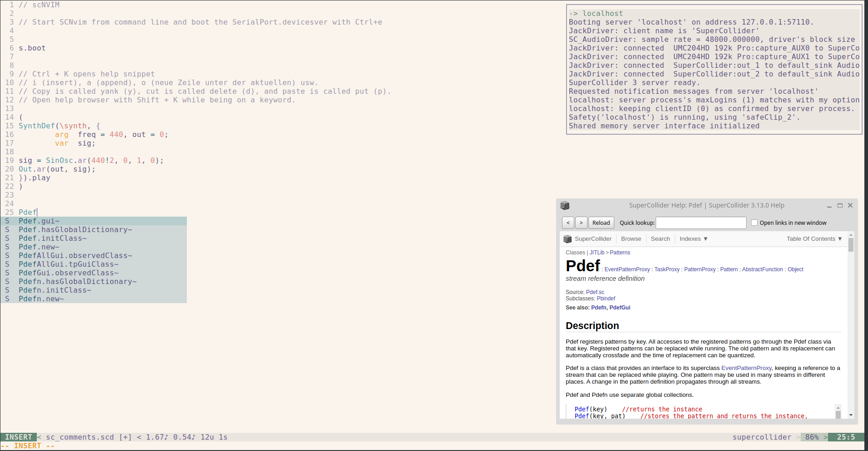Click the 86% position indicator in statusline

[x=812, y=437]
